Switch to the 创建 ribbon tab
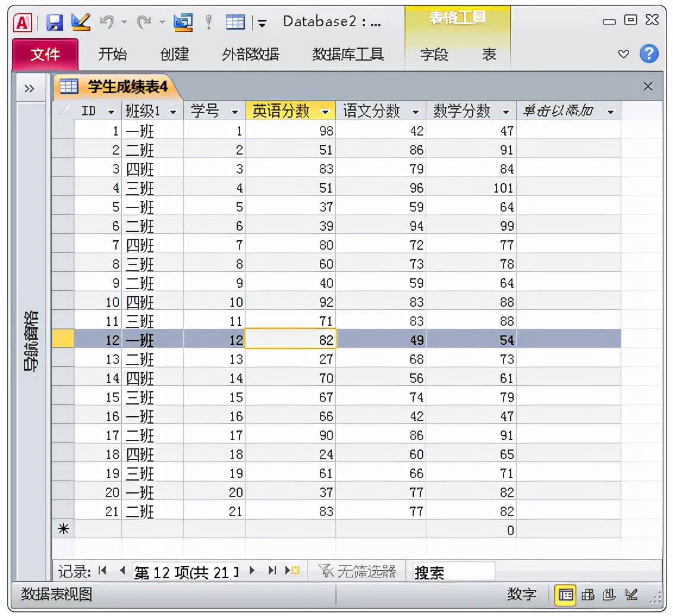The height and width of the screenshot is (616, 673). [x=175, y=54]
